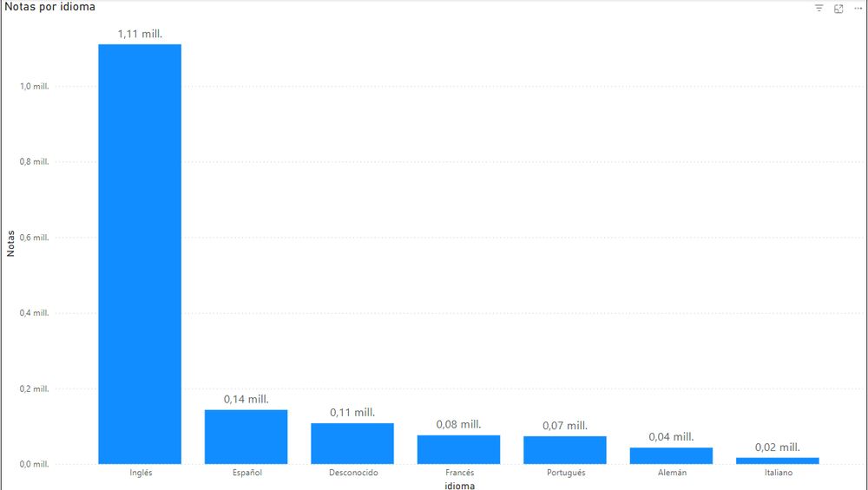Click the Italiano axis label
Viewport: 868px width, 490px height.
(x=779, y=473)
